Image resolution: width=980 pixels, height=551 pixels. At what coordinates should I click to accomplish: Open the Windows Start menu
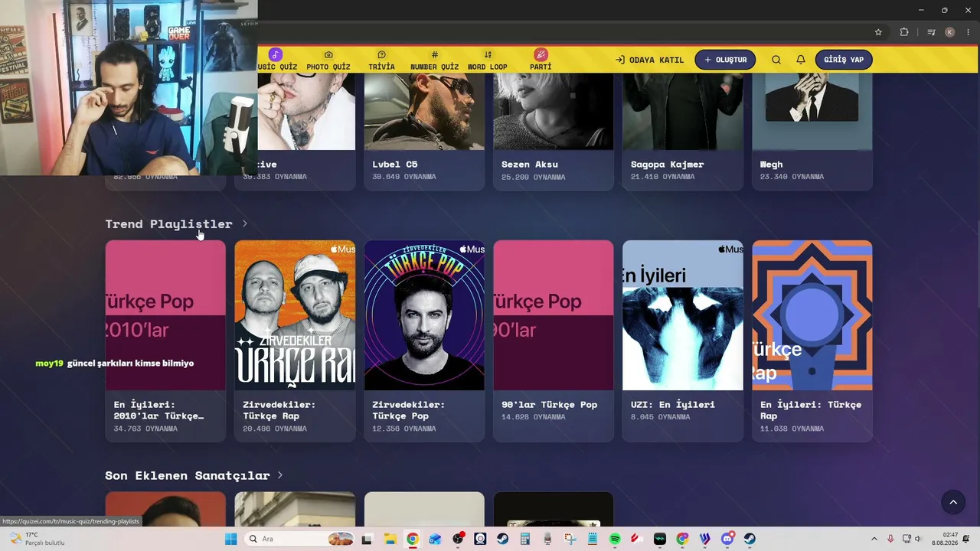click(x=230, y=539)
